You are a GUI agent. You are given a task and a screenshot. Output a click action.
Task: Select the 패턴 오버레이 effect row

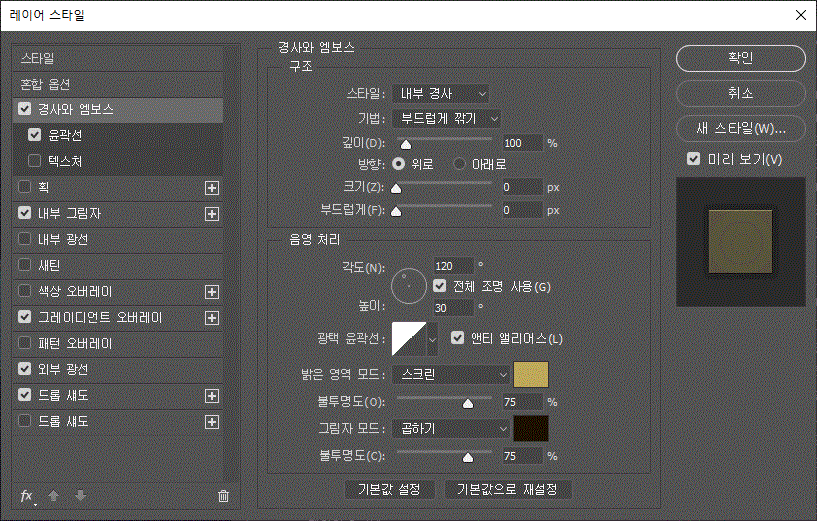click(118, 343)
